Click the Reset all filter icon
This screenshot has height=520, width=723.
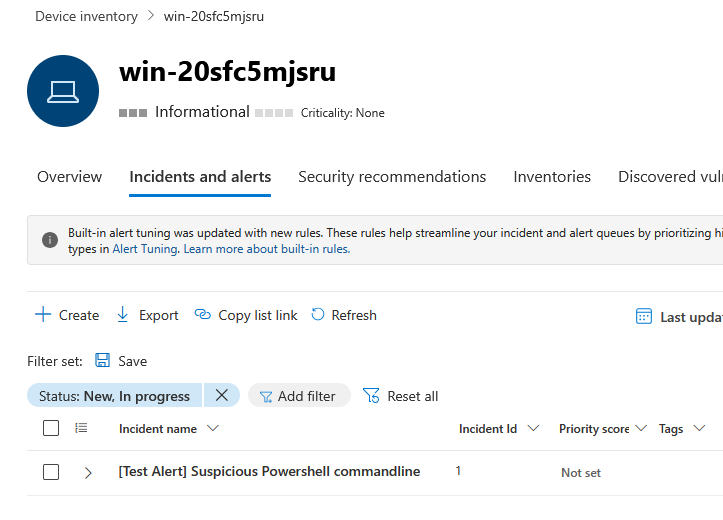pos(371,396)
